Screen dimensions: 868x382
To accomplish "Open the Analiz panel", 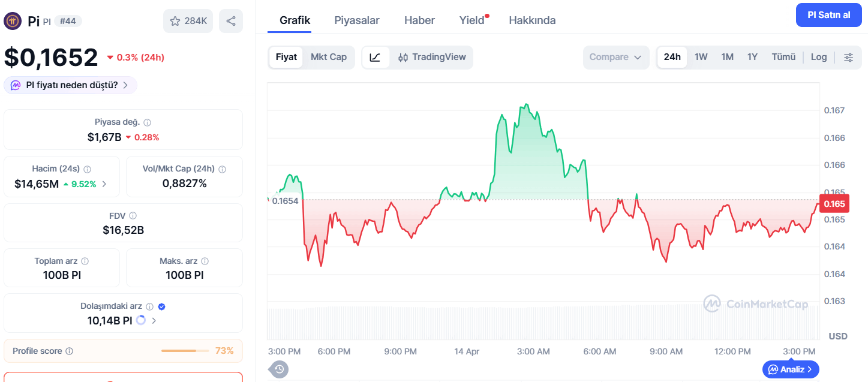I will pos(791,369).
